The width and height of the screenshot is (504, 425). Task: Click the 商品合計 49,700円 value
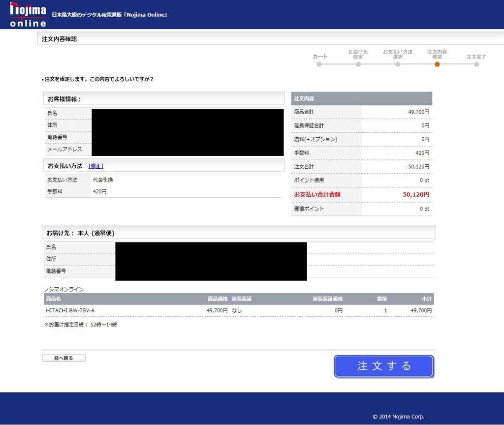pos(418,112)
